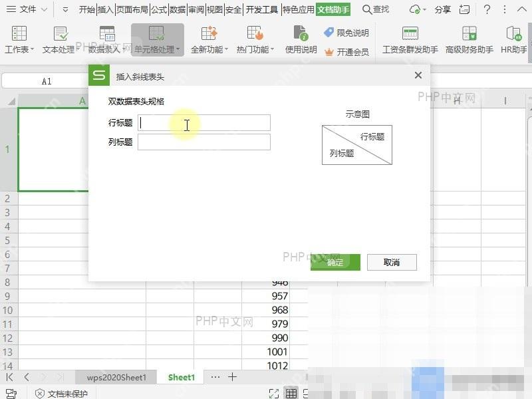This screenshot has width=532, height=399.
Task: Open the 文本处理 tool icon
Action: coord(61,34)
